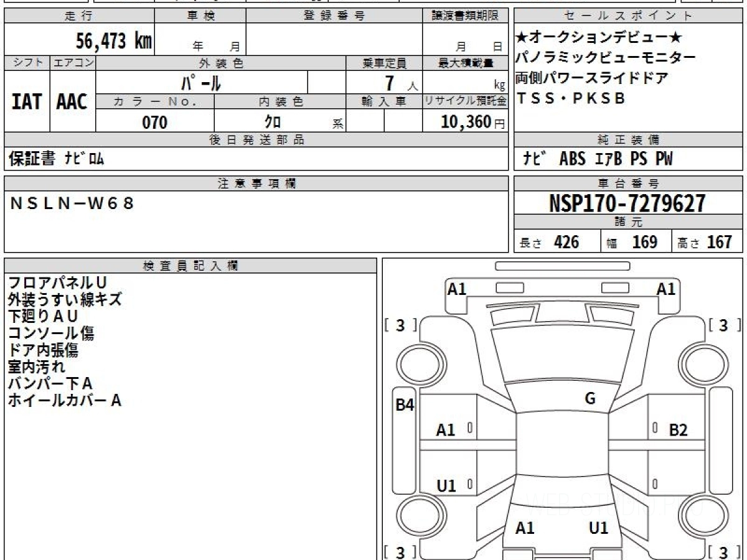Screen dimensions: 747x560
Task: Select inspector note 外装うすい線キズ
Action: click(x=65, y=299)
